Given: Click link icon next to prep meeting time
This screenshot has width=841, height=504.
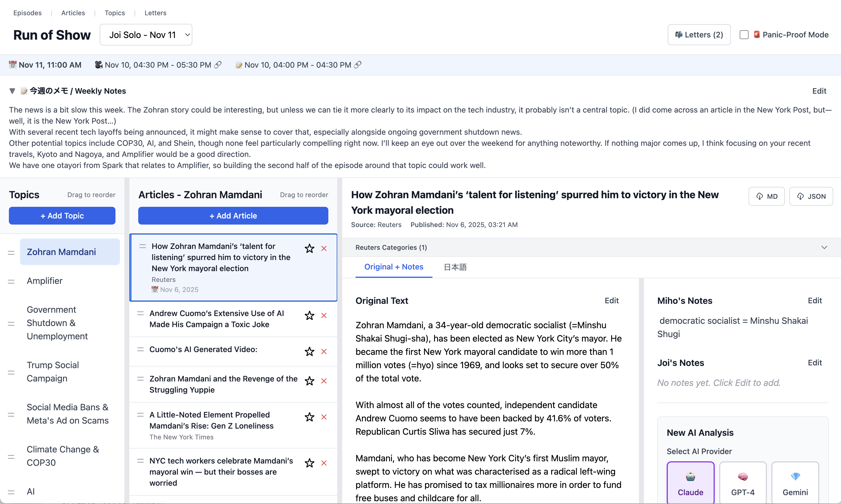Looking at the screenshot, I should pos(357,65).
